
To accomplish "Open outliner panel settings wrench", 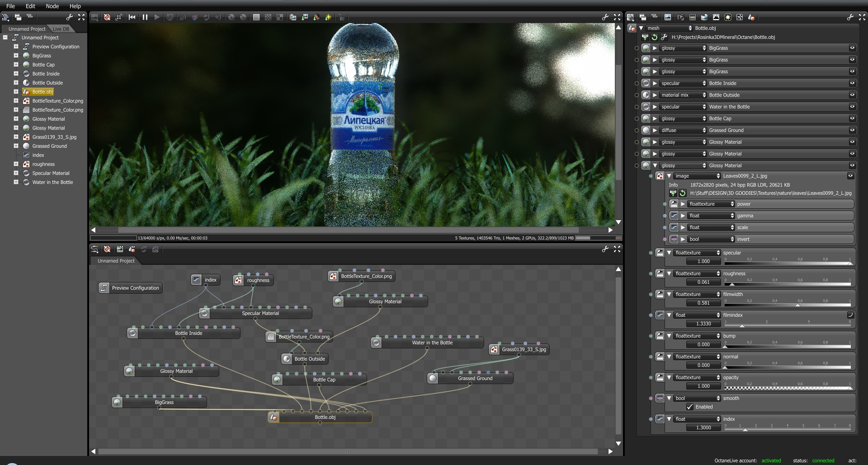I will 70,17.
